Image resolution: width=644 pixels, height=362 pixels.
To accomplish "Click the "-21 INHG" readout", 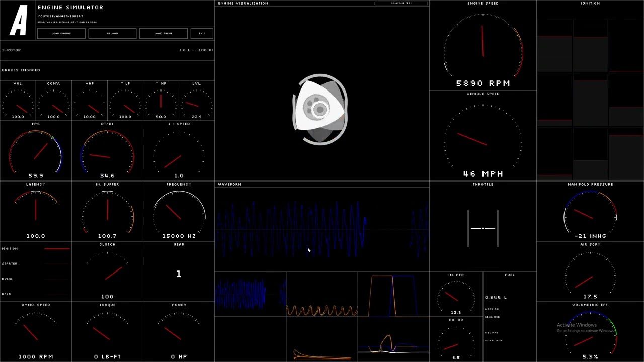I will [x=590, y=236].
